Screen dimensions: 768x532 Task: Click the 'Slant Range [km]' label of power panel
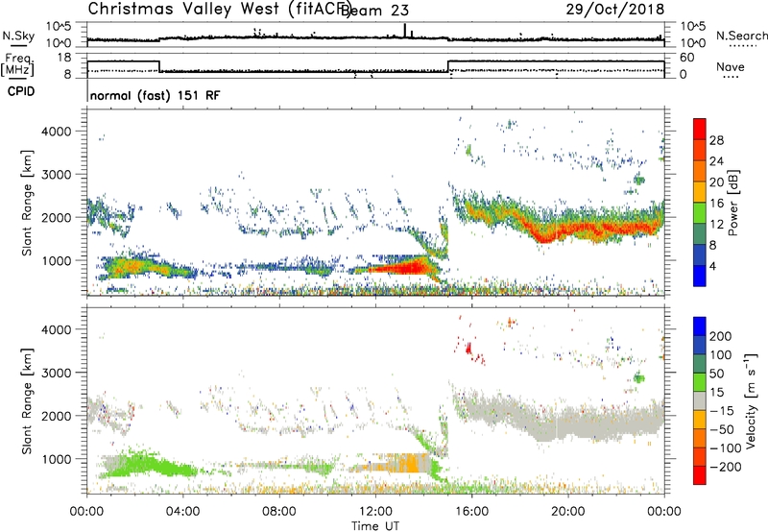pyautogui.click(x=27, y=203)
